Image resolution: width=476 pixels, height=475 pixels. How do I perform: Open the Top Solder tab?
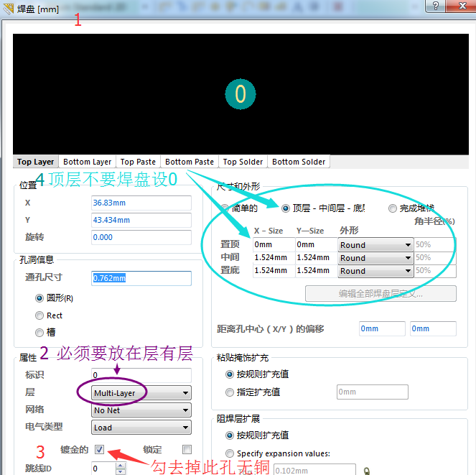(243, 162)
